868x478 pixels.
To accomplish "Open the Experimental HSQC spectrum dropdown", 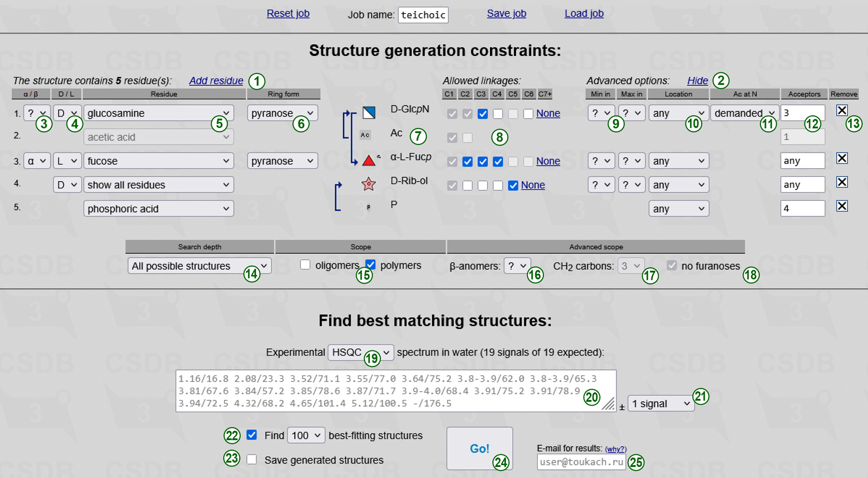I will (361, 352).
